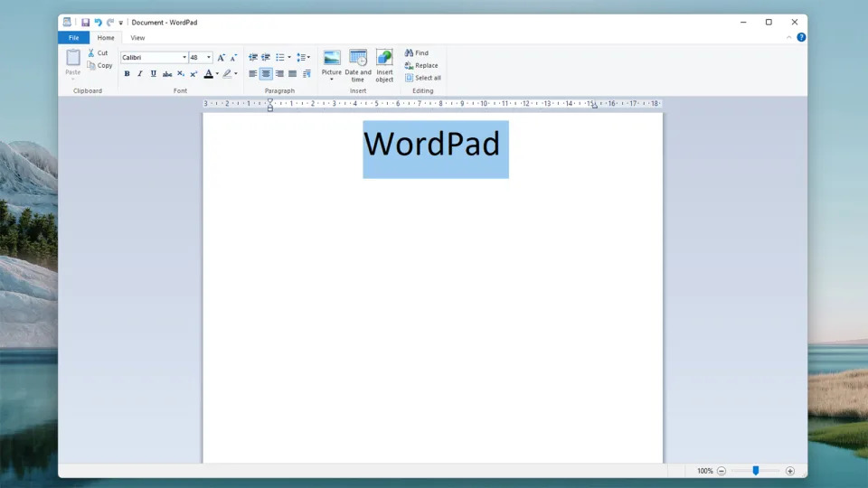Click the Insert object icon

click(x=384, y=58)
